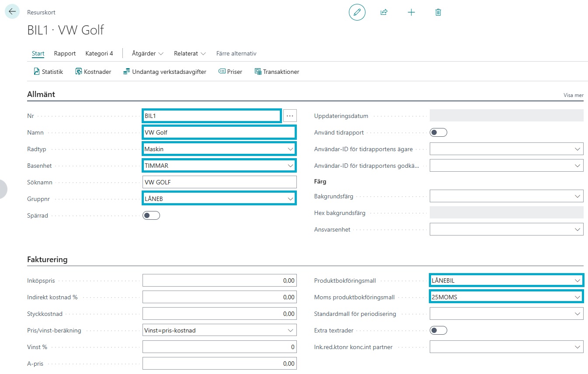Screen dimensions: 588x374
Task: Enable the Använd tidrapport switch
Action: coord(438,132)
